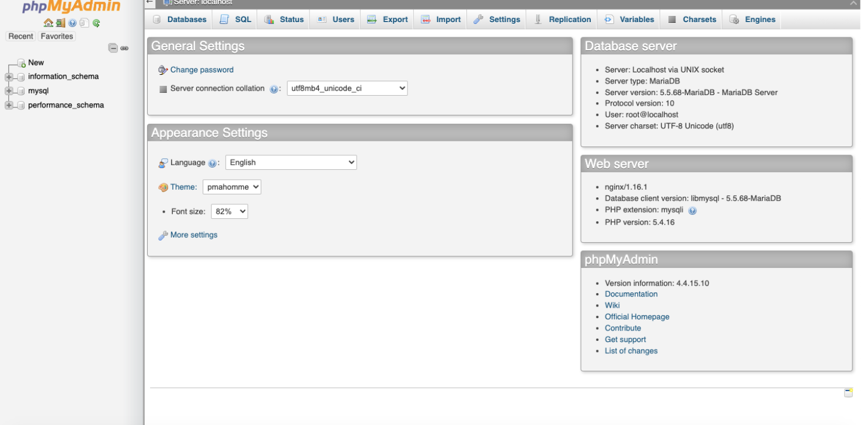The width and height of the screenshot is (868, 425).
Task: Click the Replication tab icon
Action: pos(538,19)
